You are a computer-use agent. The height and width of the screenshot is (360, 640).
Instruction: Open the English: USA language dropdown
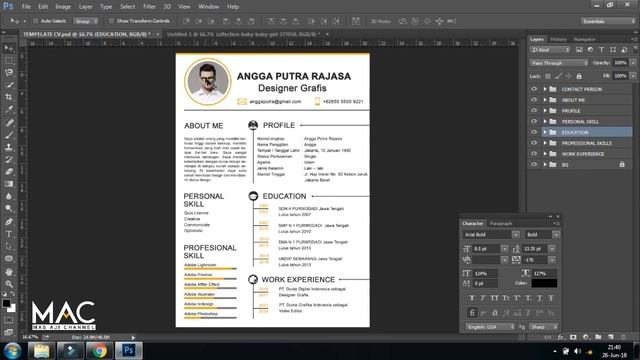tap(490, 327)
